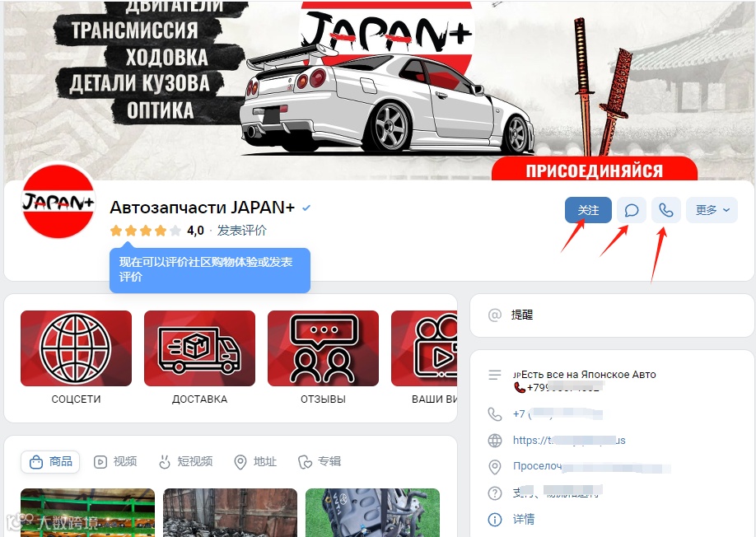756x537 pixels.
Task: Open the third product thumbnail of Toyota engine
Action: pos(373,512)
